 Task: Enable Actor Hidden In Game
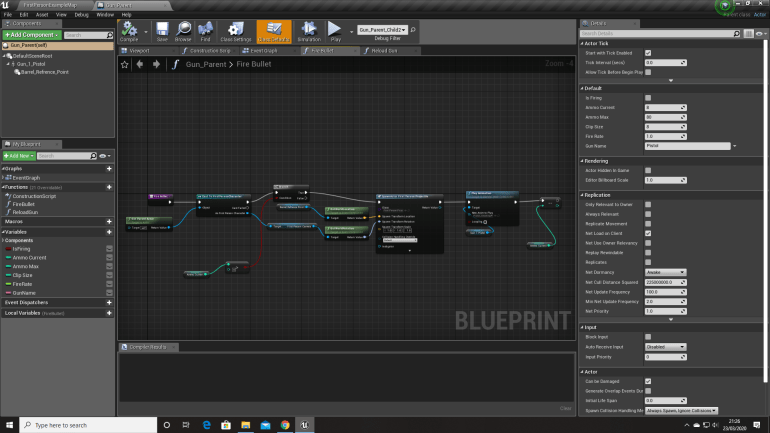pos(648,170)
